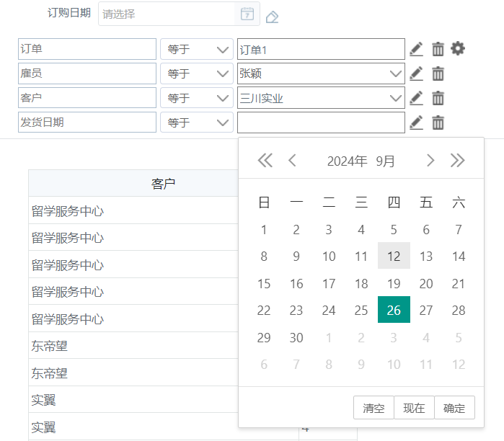Click 9月 in the calendar header
Viewport: 504px width, 441px height.
pyautogui.click(x=385, y=161)
